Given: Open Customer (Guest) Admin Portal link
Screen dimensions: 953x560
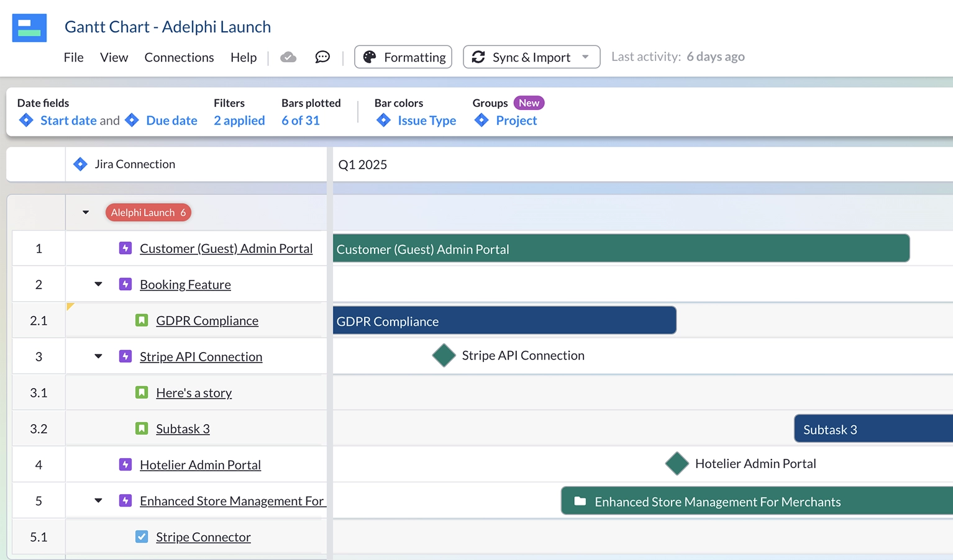Looking at the screenshot, I should (226, 248).
